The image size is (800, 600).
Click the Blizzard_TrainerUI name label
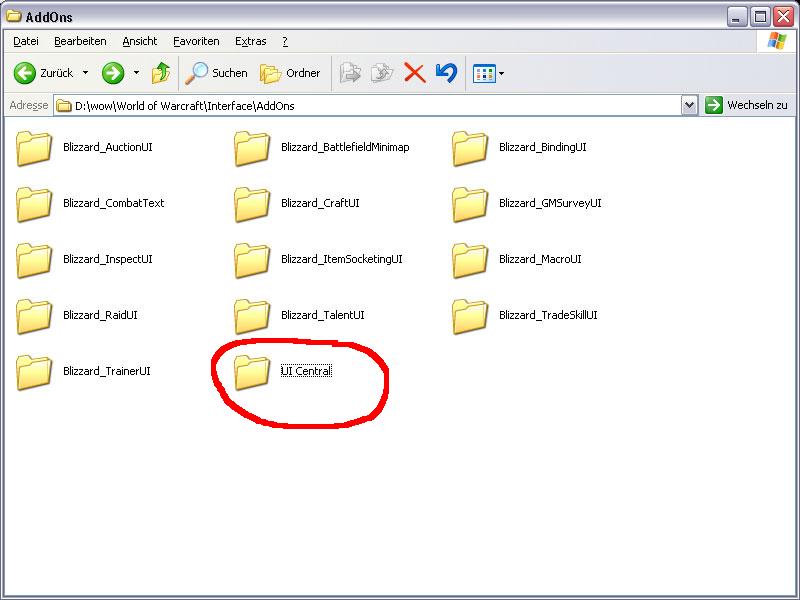pyautogui.click(x=107, y=371)
